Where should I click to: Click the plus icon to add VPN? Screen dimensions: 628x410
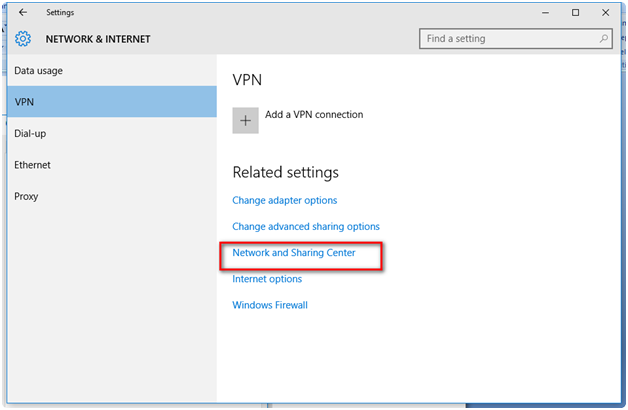coord(245,120)
